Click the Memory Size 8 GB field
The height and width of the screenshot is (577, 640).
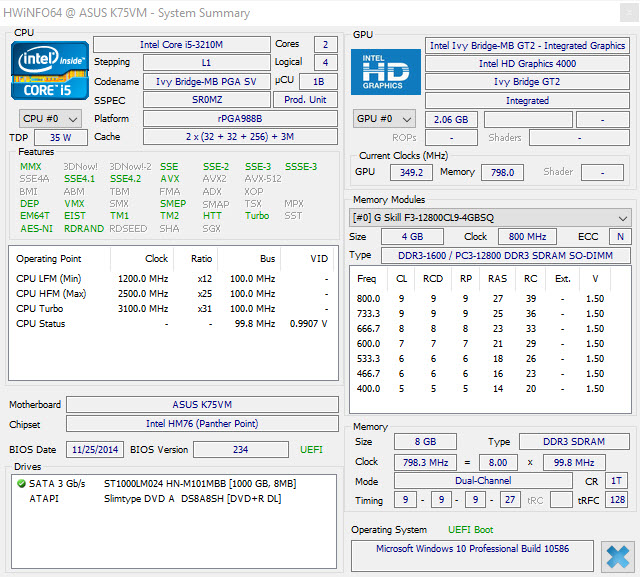pyautogui.click(x=425, y=442)
